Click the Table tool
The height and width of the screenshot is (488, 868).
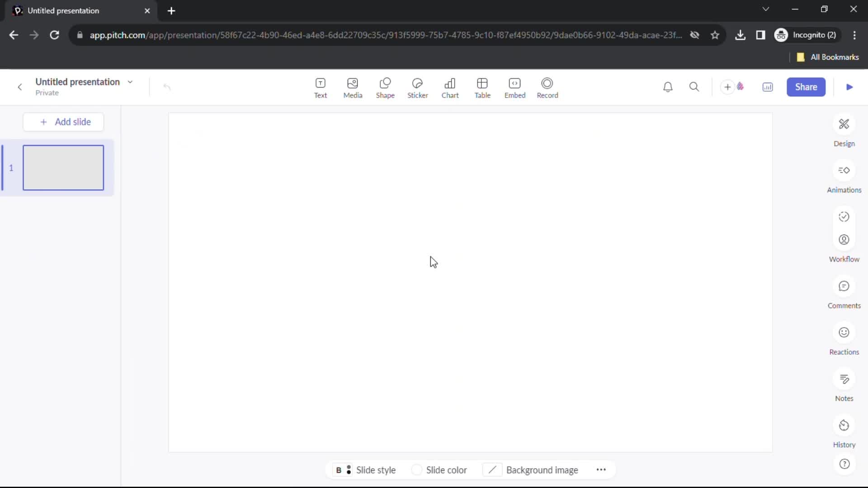click(x=481, y=87)
